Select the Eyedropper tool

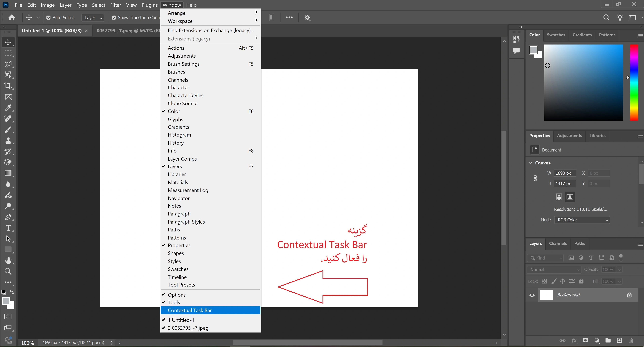point(8,108)
